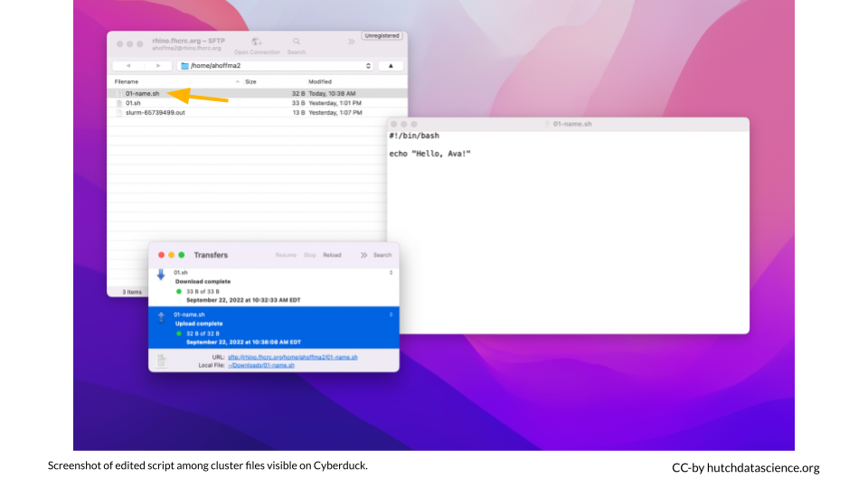Click the rhino.fhcrc.org – SFTP window title

click(188, 41)
